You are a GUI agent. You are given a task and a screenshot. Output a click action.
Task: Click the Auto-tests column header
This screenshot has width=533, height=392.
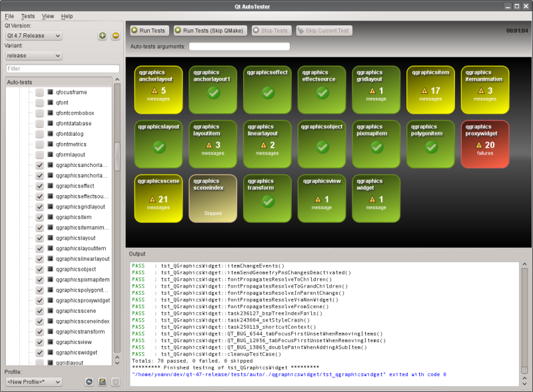pos(59,83)
